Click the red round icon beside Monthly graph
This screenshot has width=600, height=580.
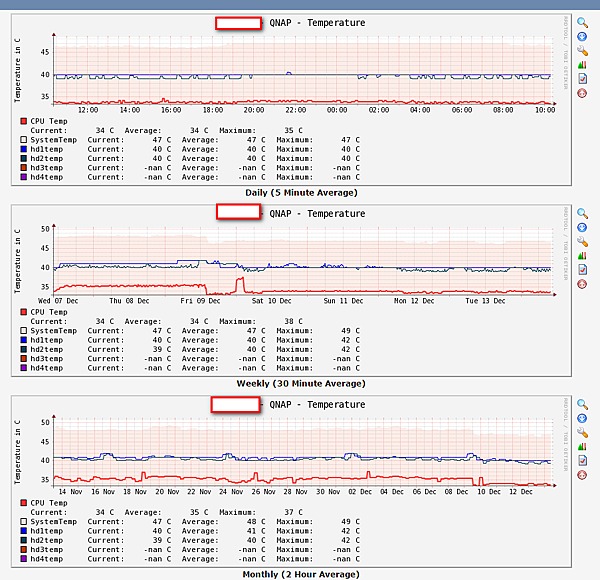582,475
